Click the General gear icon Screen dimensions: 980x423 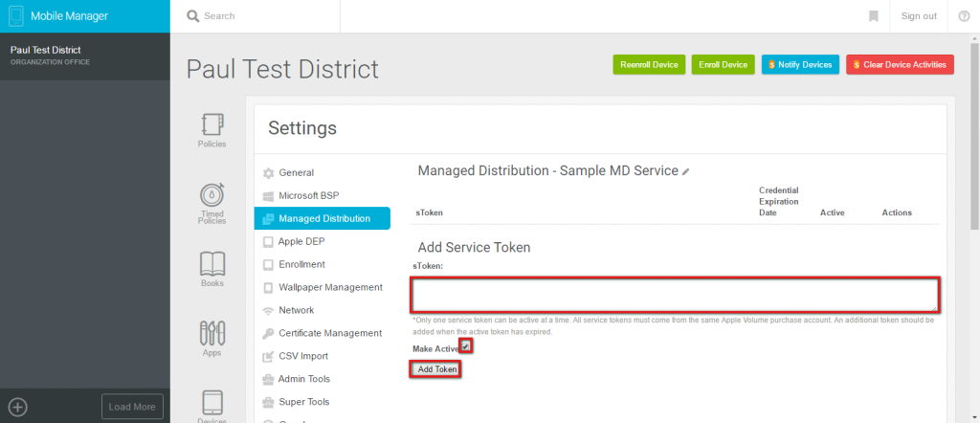(268, 173)
